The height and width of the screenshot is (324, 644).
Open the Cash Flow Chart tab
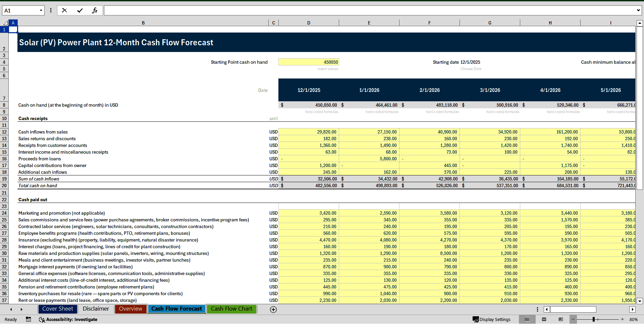(231, 309)
